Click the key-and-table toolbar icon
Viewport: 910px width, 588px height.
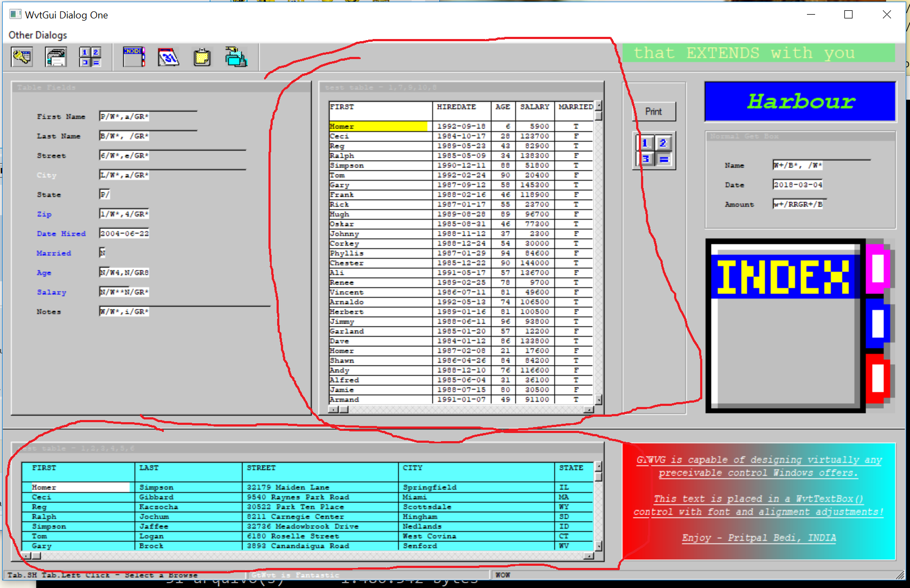coord(22,57)
